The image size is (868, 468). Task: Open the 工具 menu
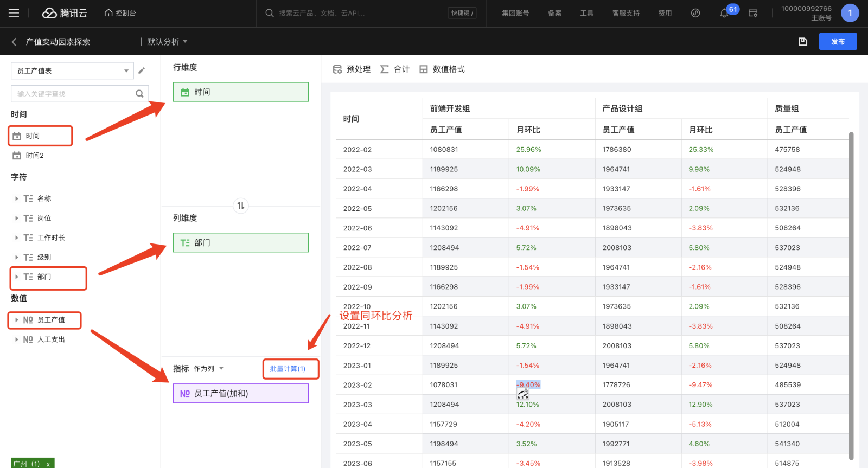587,13
